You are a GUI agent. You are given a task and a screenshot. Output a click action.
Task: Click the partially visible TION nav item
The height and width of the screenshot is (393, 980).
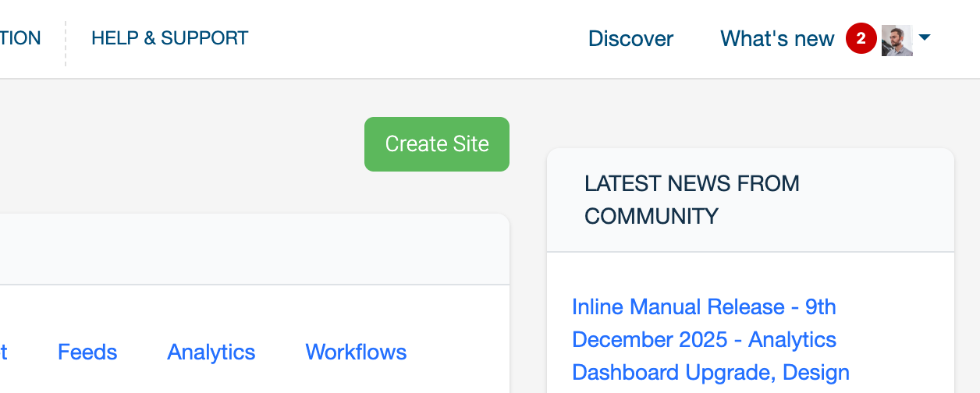(x=20, y=37)
